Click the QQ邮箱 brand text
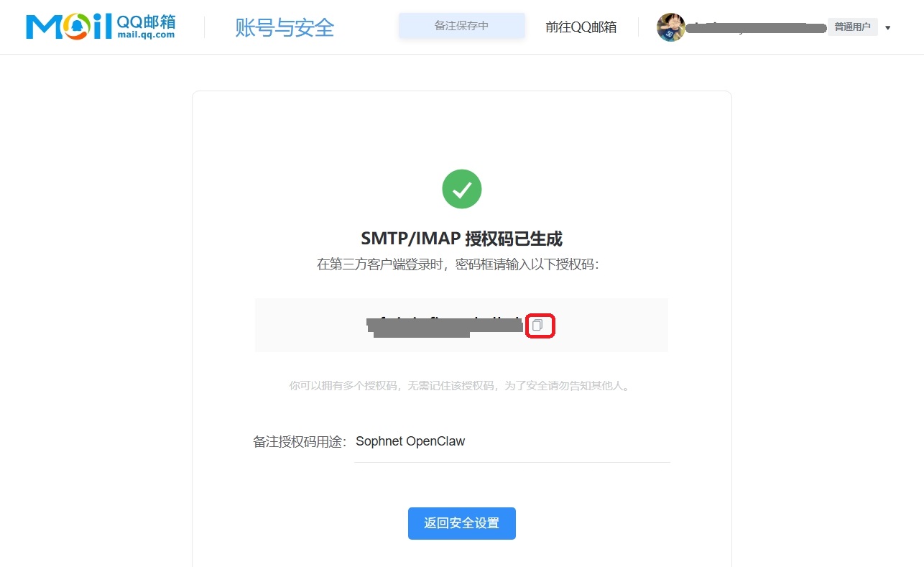This screenshot has width=924, height=567. (146, 19)
